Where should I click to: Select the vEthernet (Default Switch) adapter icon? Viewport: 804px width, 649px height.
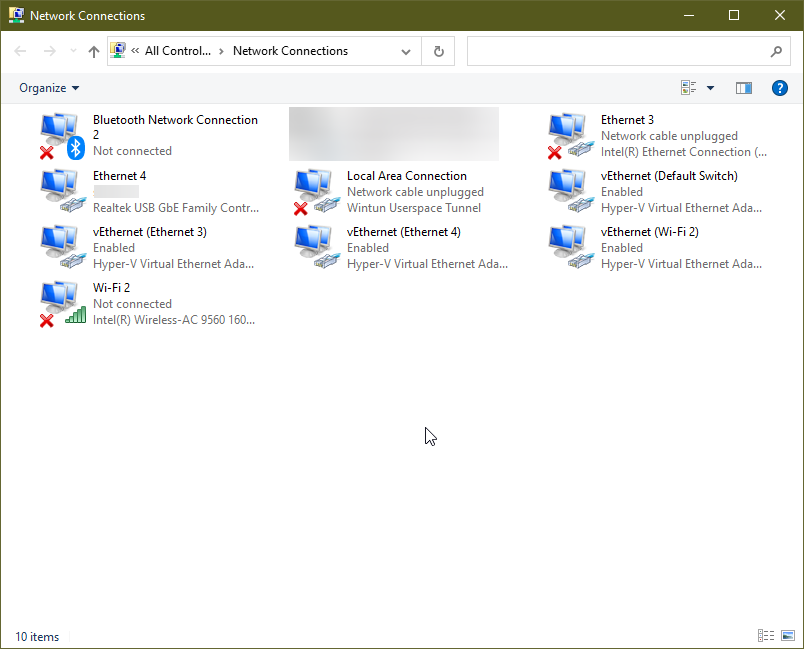coord(570,192)
